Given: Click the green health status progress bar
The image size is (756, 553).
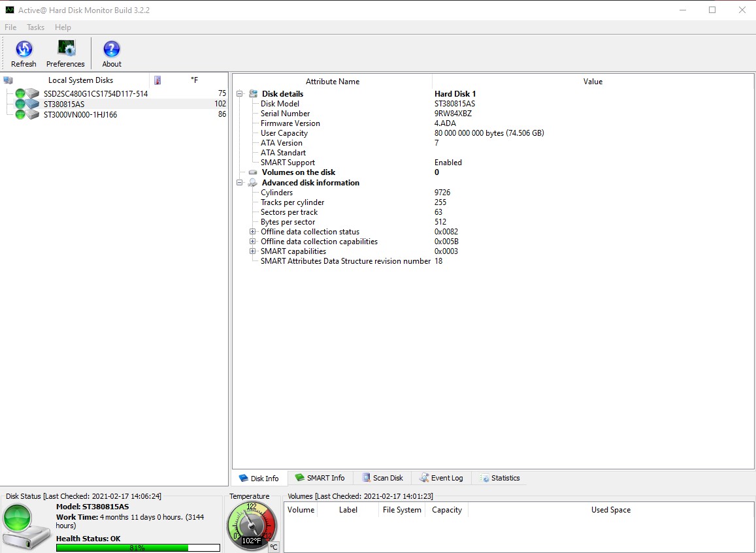Looking at the screenshot, I should (x=137, y=548).
